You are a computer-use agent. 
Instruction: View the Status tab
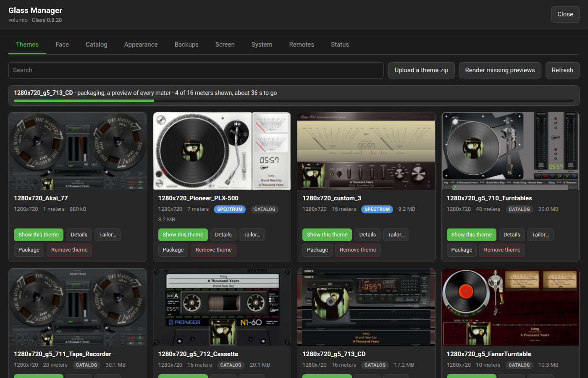(x=340, y=45)
